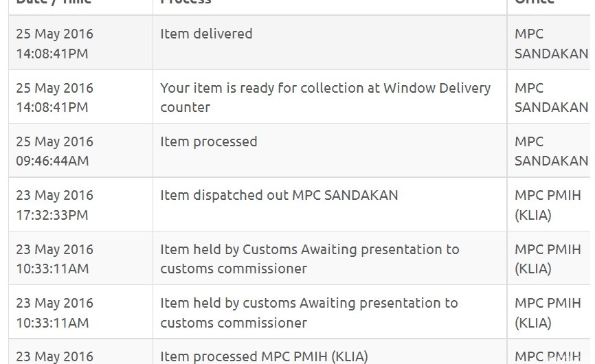Click the Office column header
Screen dimensions: 595x364
[x=535, y=1]
